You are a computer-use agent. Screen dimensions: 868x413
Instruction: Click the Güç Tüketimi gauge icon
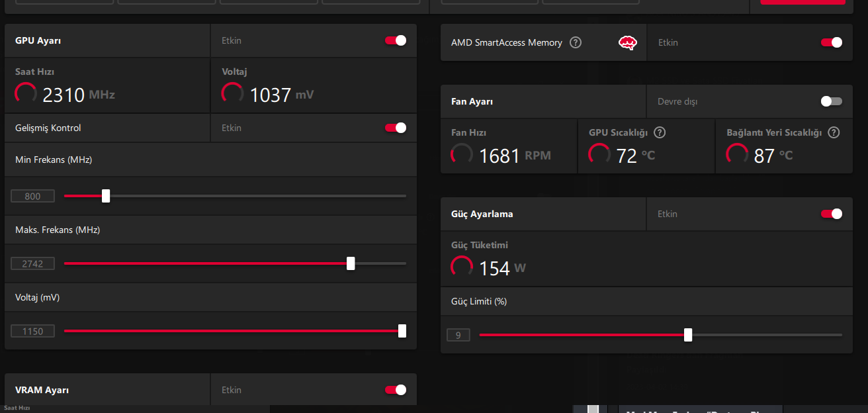pos(462,267)
